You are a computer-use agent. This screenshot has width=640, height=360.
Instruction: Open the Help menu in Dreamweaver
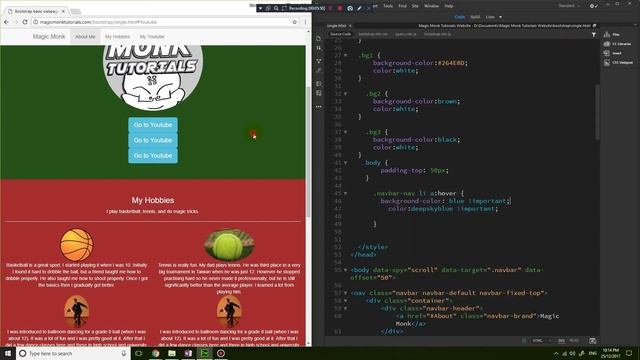(x=449, y=6)
